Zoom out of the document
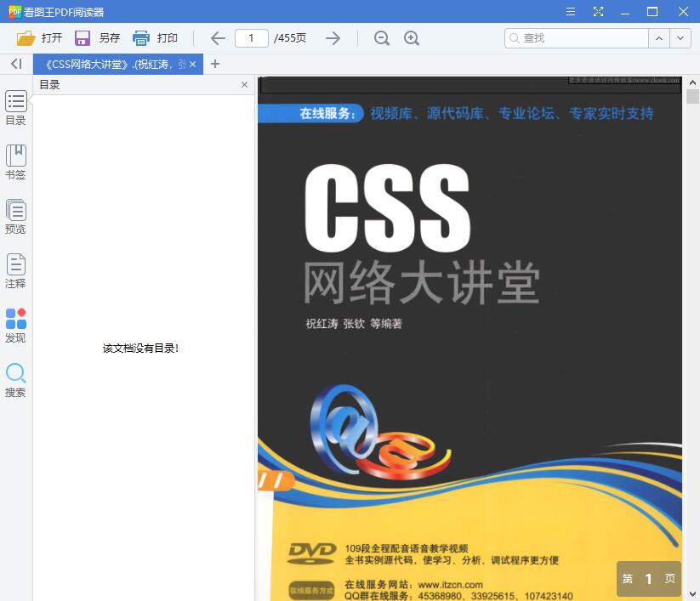Screen dimensions: 700x601 coord(382,38)
